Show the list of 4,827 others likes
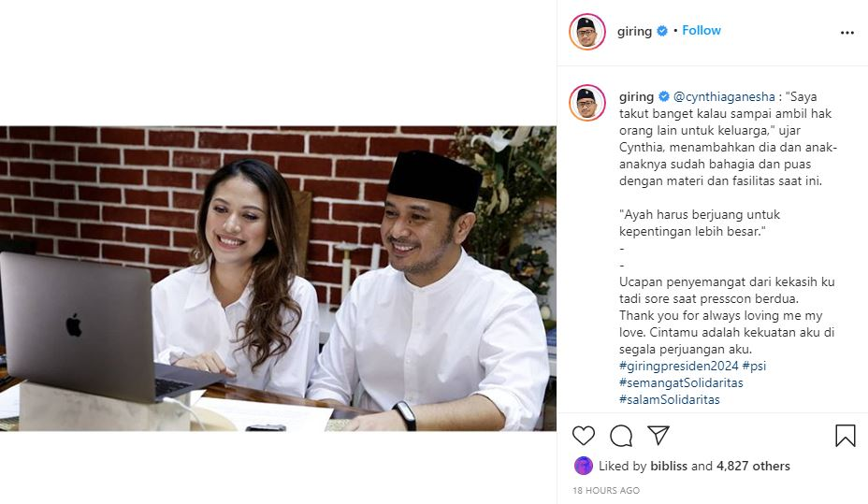The height and width of the screenshot is (504, 868). click(x=753, y=466)
